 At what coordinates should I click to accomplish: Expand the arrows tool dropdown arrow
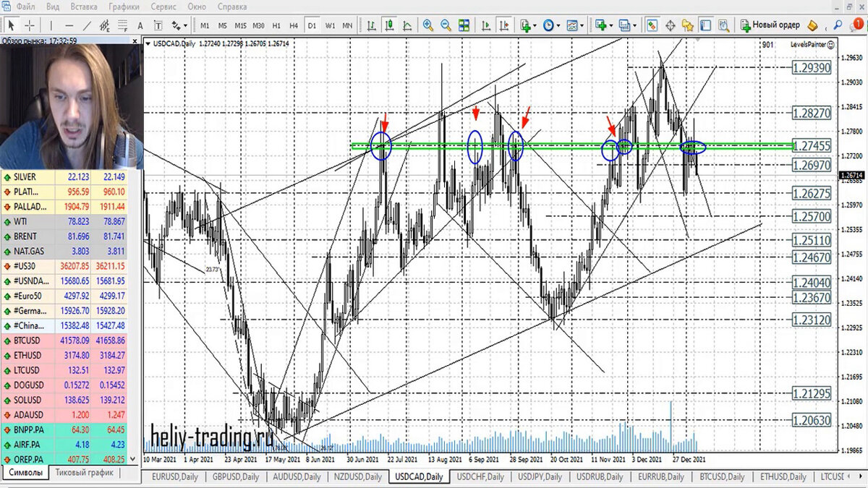point(185,25)
